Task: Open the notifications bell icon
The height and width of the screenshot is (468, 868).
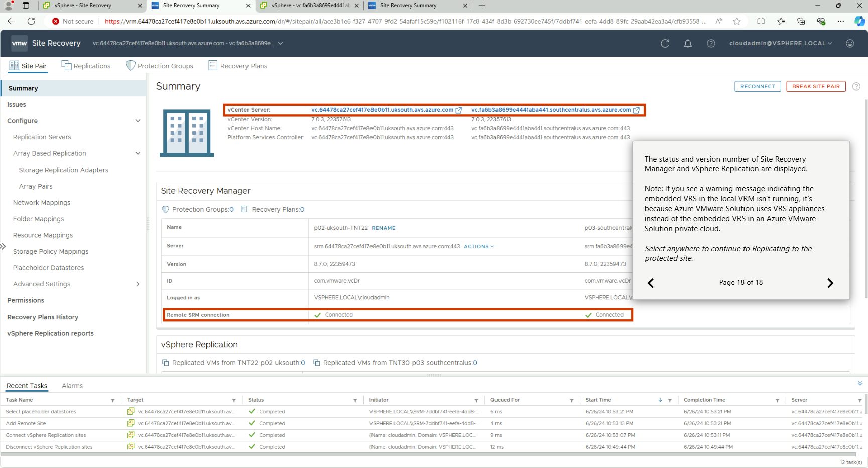Action: click(688, 43)
